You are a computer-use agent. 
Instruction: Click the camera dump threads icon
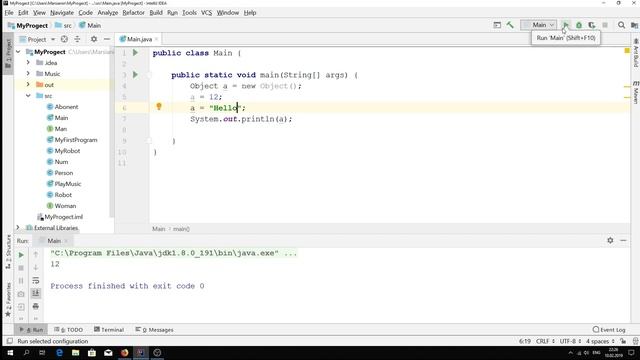pos(21,294)
